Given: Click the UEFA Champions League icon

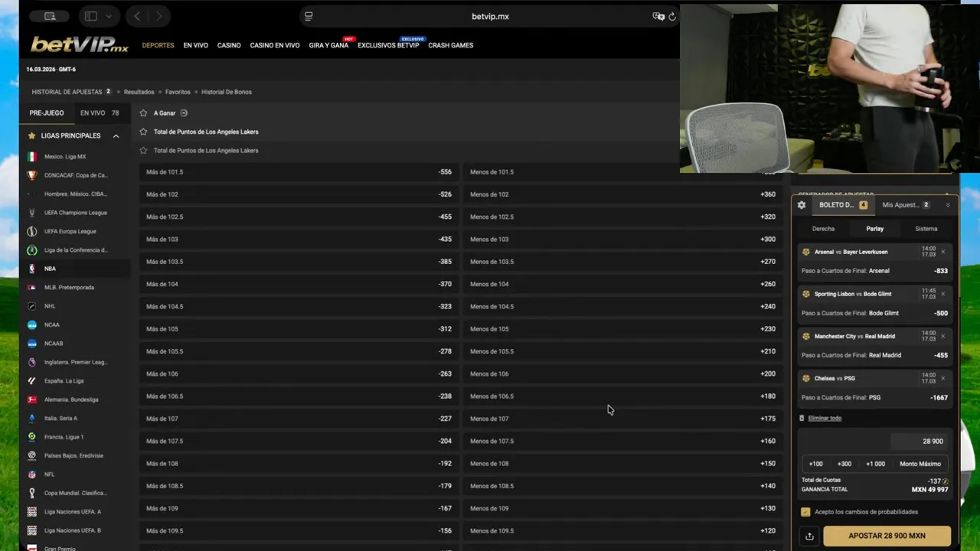Looking at the screenshot, I should (x=31, y=213).
